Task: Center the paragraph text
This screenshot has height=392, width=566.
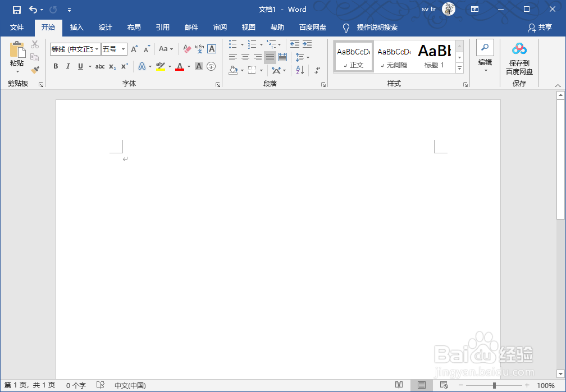Action: point(245,57)
